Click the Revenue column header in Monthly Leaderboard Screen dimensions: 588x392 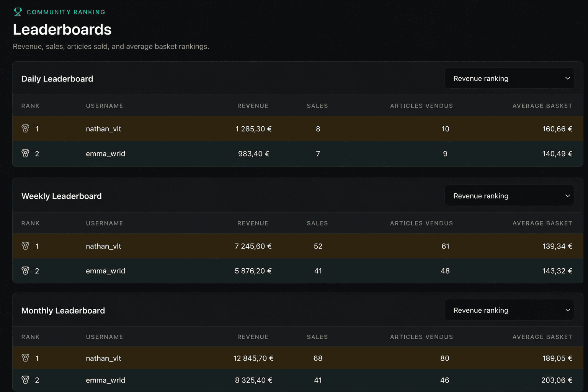point(253,337)
